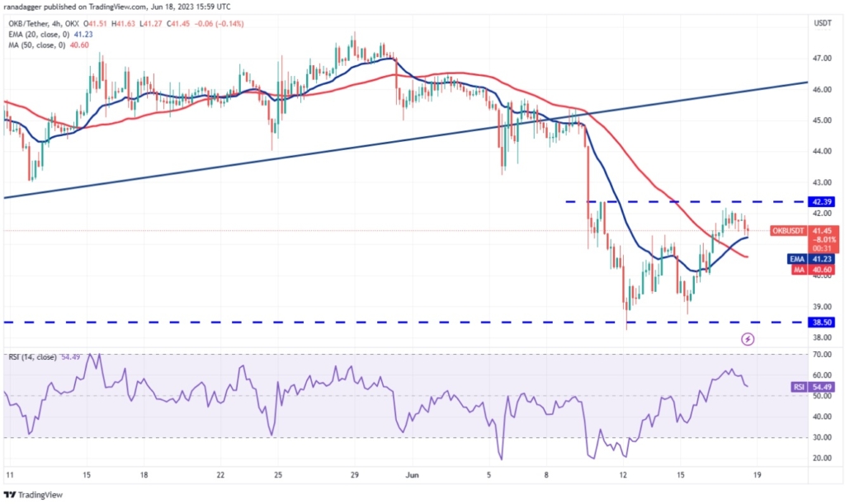This screenshot has width=845, height=504.
Task: Click the OKB/Tether, 4h, OKX symbol title
Action: [43, 24]
